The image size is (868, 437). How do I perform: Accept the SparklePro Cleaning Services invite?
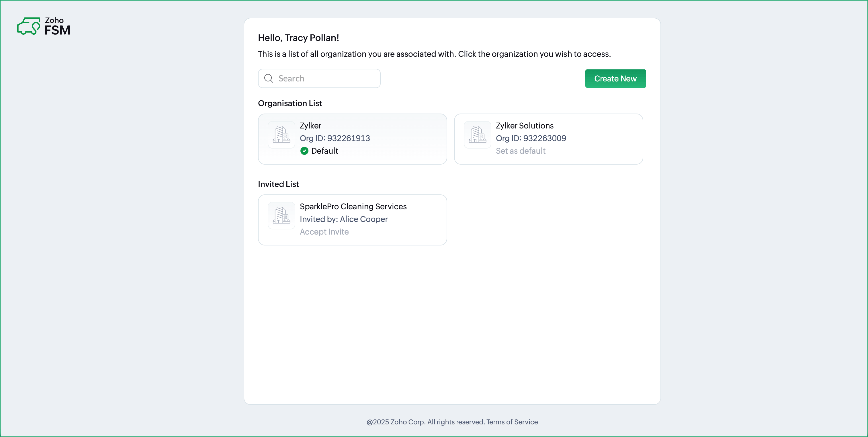[x=324, y=232]
